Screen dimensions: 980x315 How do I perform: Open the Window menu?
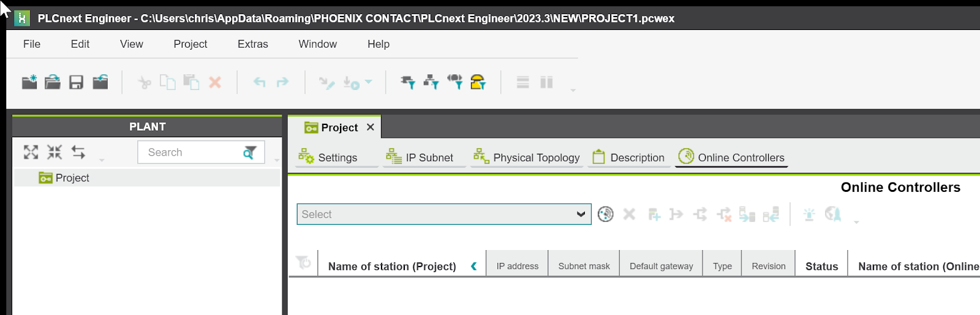(x=318, y=44)
